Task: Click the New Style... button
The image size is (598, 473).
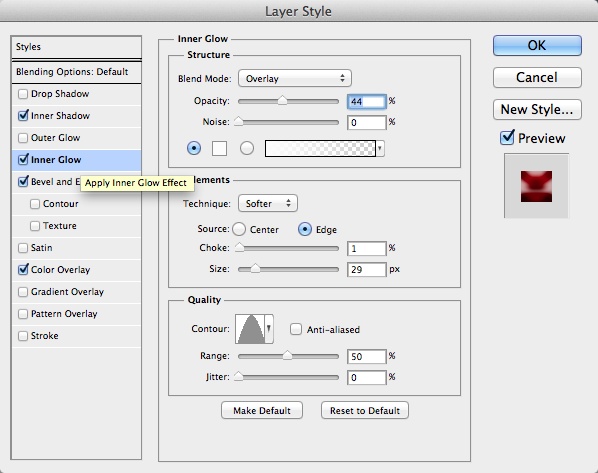Action: (537, 109)
